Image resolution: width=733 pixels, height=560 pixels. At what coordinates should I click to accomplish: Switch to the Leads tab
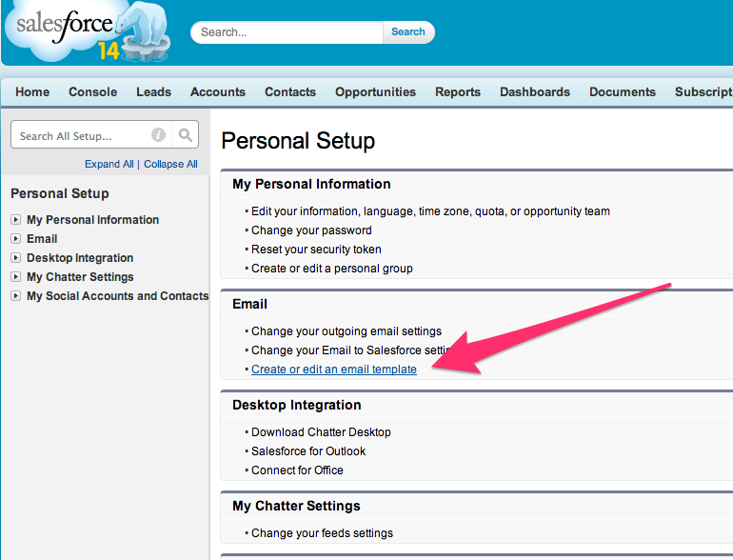coord(153,92)
